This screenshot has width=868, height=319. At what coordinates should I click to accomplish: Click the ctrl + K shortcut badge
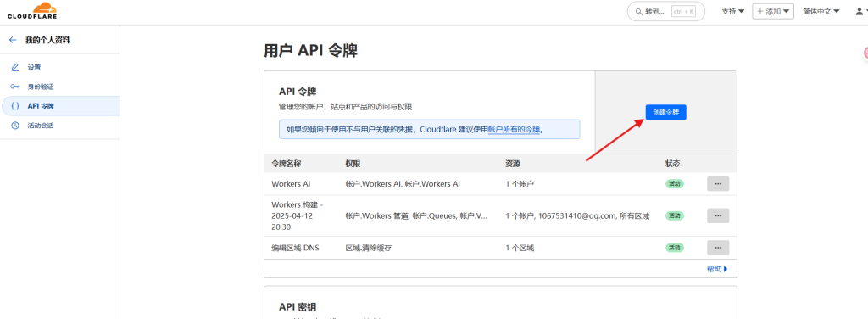click(683, 11)
